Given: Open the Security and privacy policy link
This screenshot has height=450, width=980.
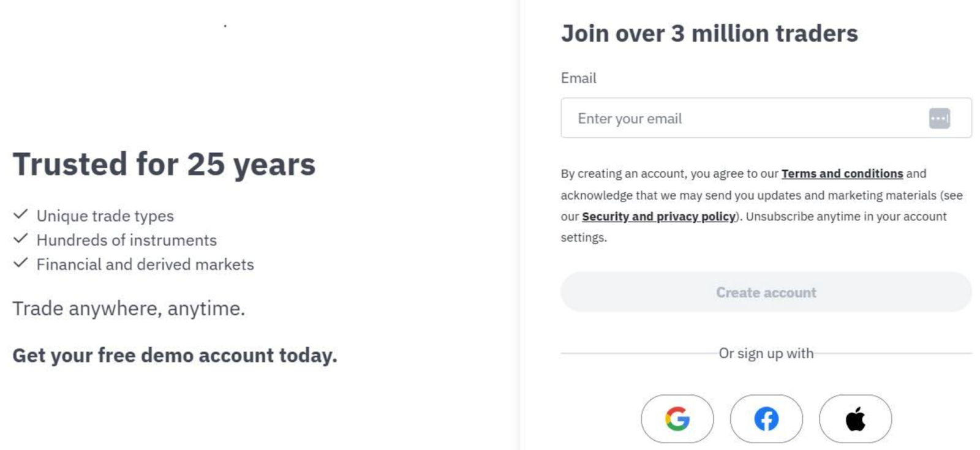Looking at the screenshot, I should click(658, 216).
